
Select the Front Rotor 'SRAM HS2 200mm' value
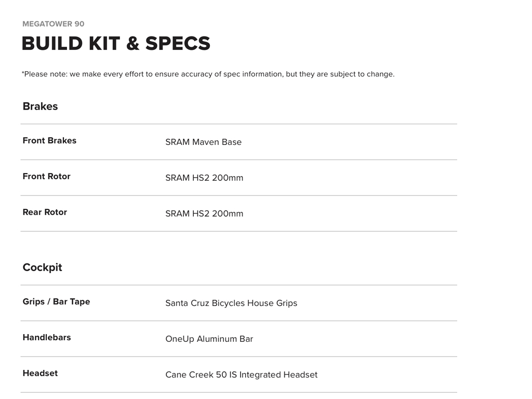(x=204, y=178)
